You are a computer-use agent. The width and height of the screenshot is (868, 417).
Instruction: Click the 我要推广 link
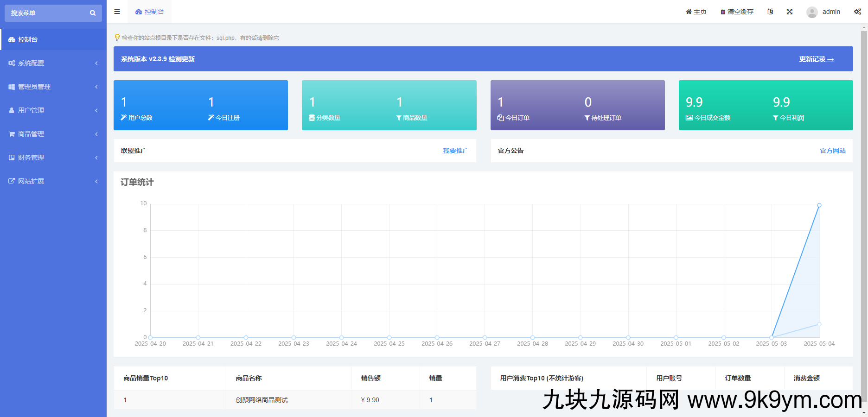[455, 150]
